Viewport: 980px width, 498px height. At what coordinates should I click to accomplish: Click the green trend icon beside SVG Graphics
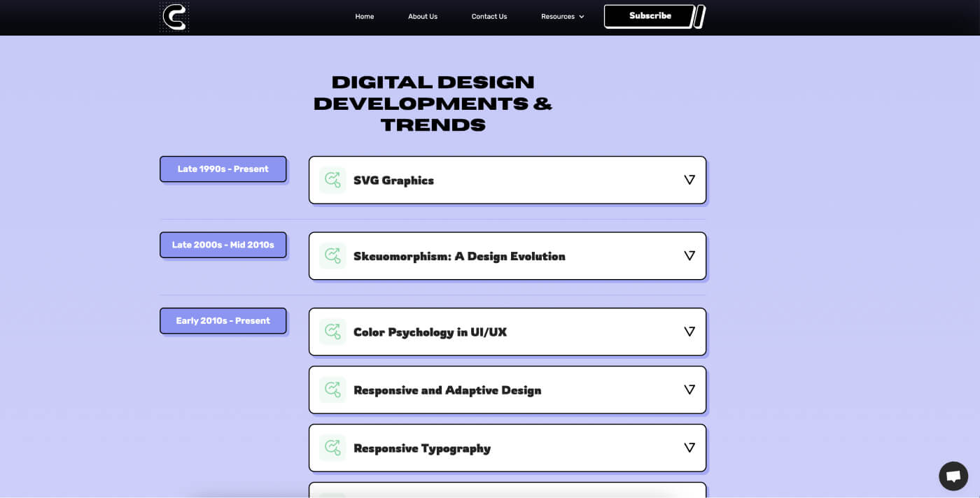tap(332, 180)
